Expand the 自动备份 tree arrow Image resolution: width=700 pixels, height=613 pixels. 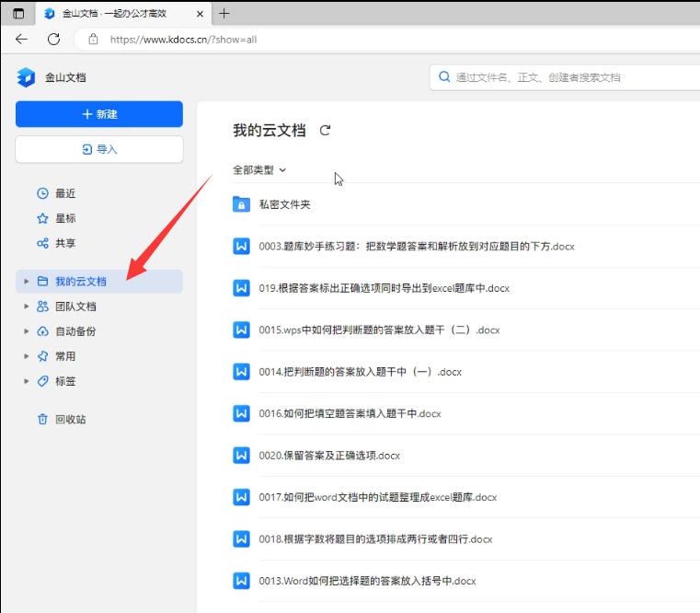[27, 331]
